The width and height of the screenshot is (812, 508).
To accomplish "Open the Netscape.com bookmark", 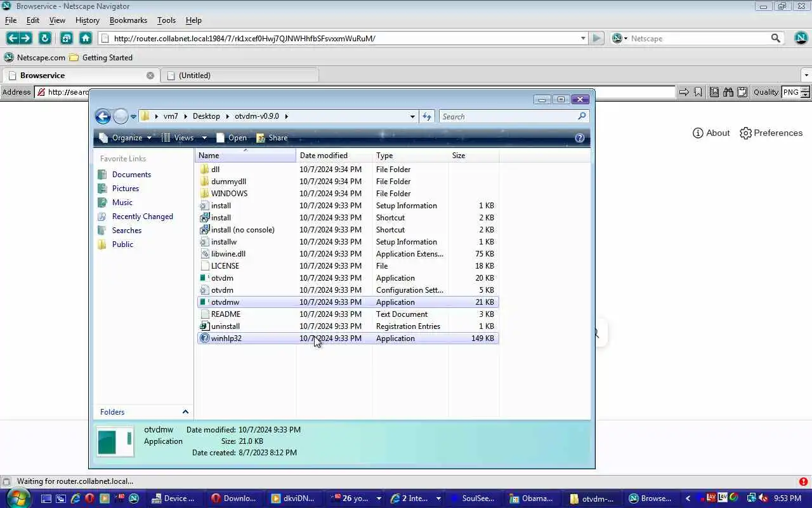I will coord(35,57).
